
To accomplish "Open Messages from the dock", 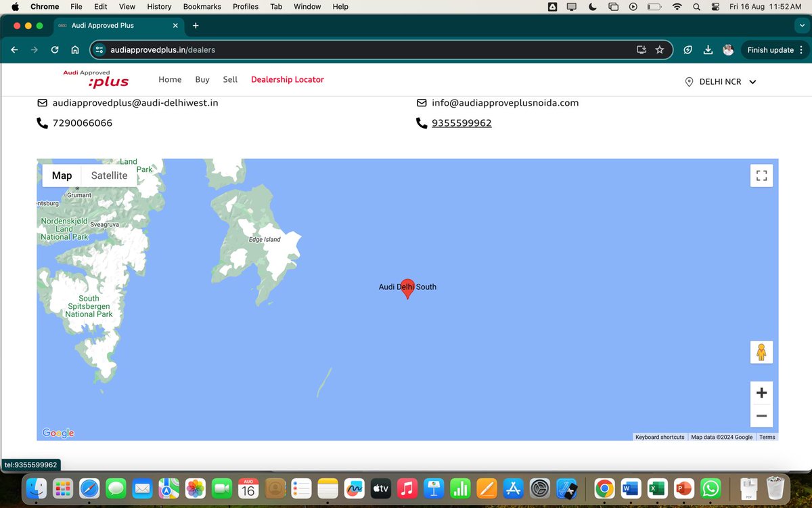I will [116, 488].
